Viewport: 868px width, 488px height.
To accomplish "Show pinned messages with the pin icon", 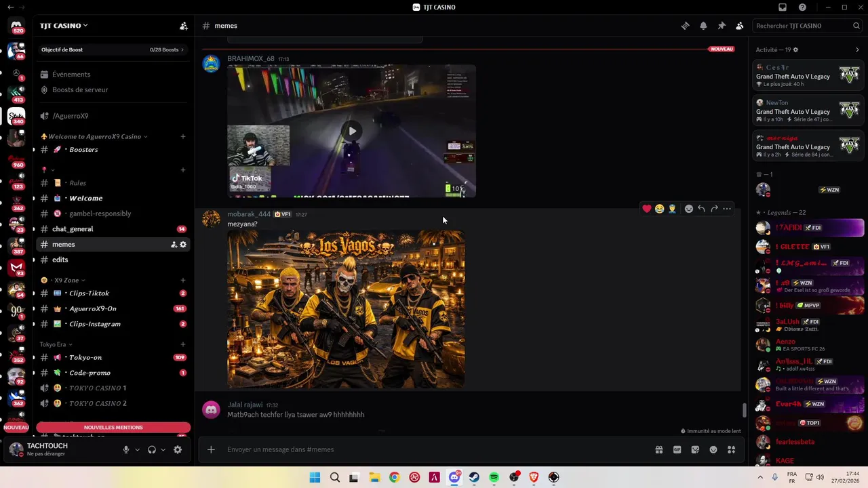I will [722, 26].
